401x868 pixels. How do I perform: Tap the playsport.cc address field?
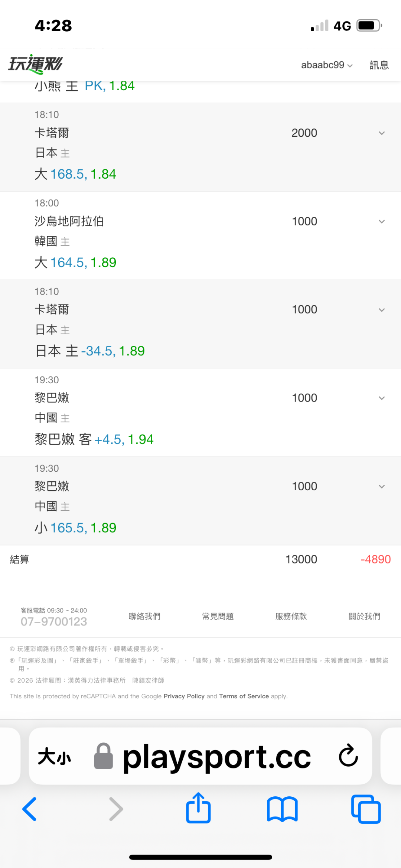200,756
